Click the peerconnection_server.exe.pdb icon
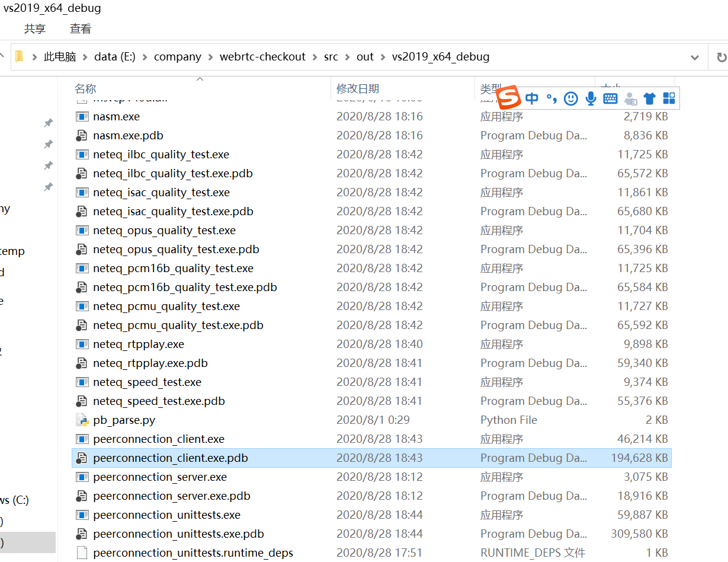Viewport: 728px width, 562px height. coord(82,496)
